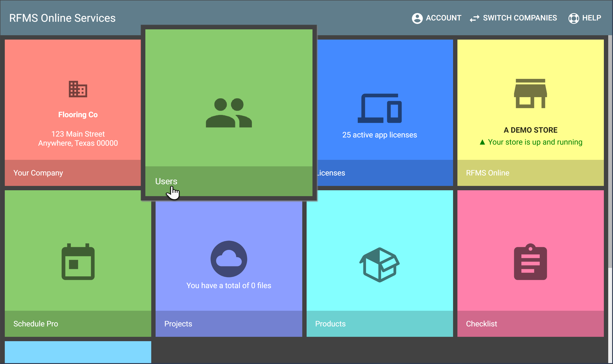Click the clipboard Checklist icon

click(x=530, y=261)
